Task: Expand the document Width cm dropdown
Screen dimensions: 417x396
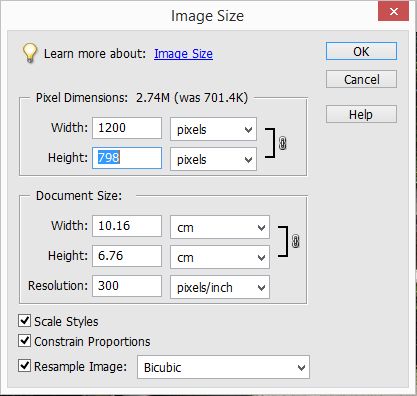Action: click(220, 227)
